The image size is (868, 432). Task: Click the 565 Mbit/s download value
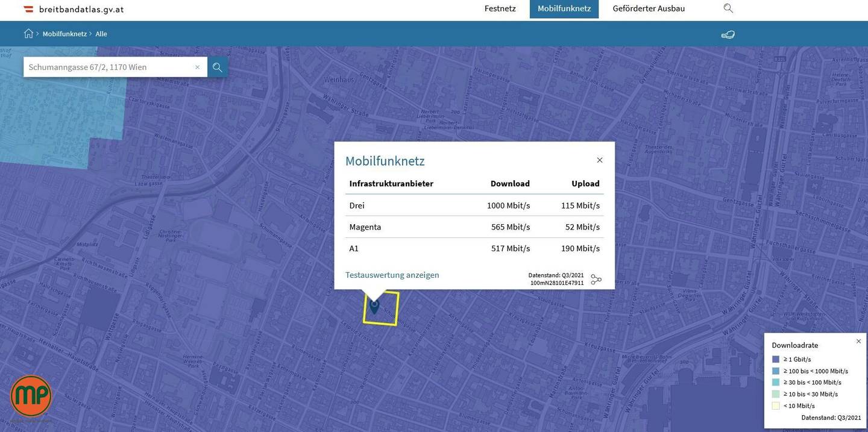tap(511, 227)
